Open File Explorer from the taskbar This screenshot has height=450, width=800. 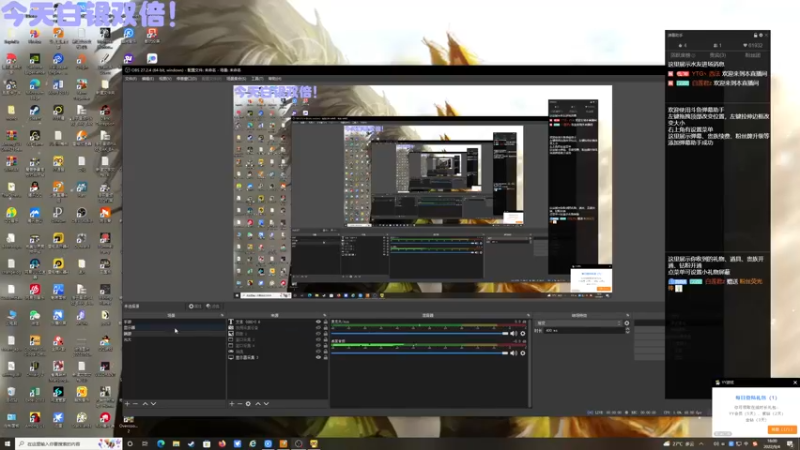(176, 444)
